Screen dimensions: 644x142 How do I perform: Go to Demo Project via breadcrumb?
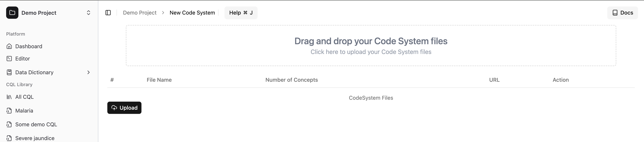pyautogui.click(x=140, y=12)
